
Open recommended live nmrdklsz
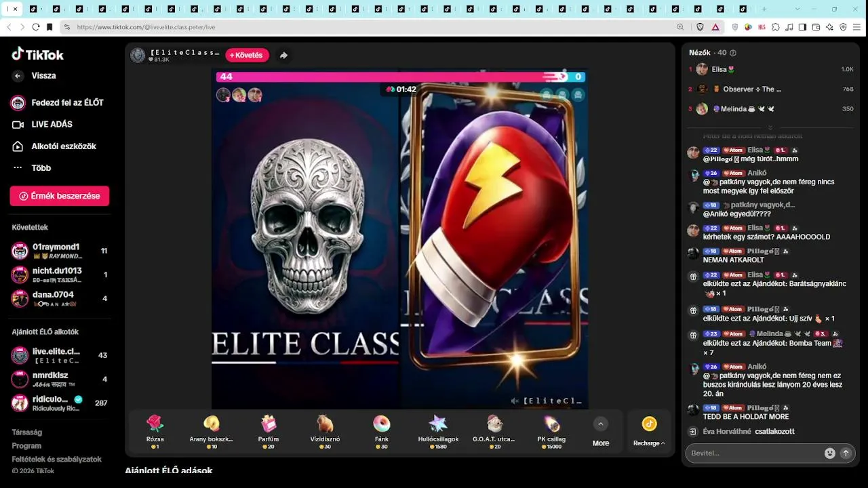coord(60,379)
